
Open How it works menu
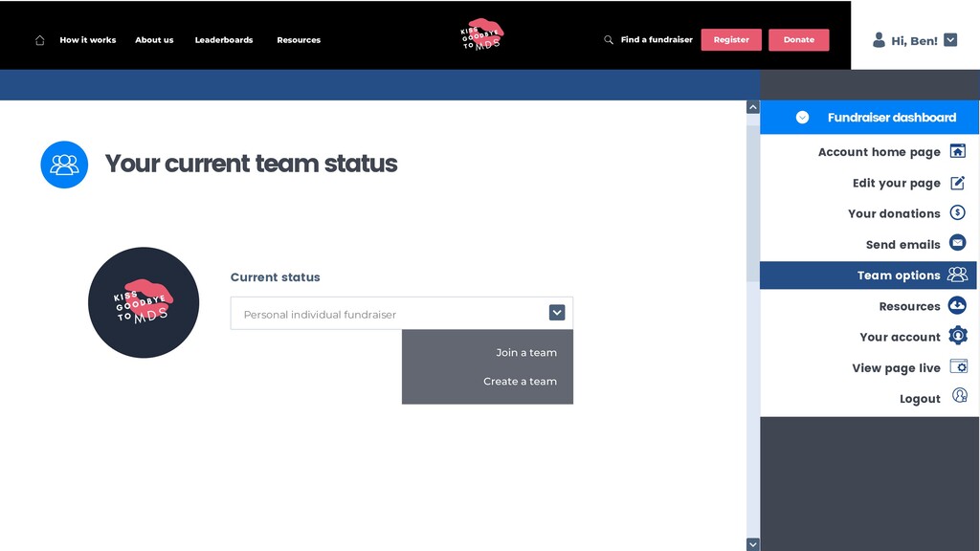pos(88,40)
